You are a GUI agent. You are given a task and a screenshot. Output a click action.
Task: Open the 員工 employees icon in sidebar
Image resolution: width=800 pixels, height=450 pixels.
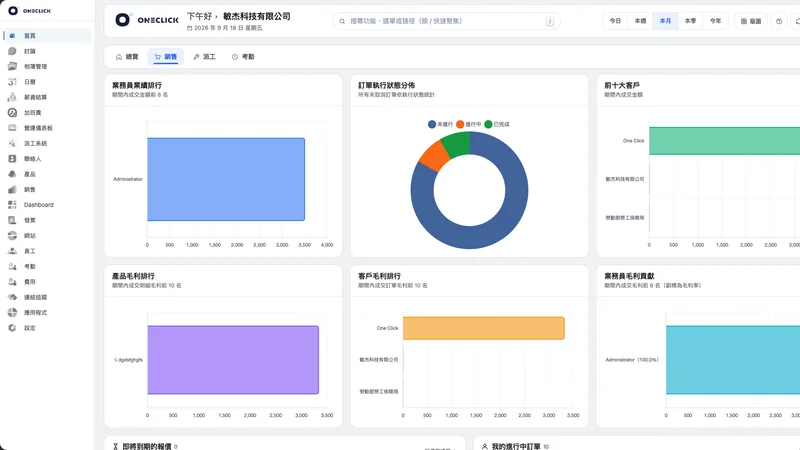12,251
